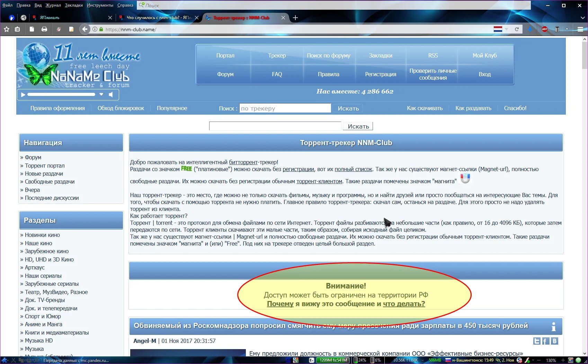Click Искать button below the blue bar
This screenshot has width=588, height=364.
tap(358, 126)
